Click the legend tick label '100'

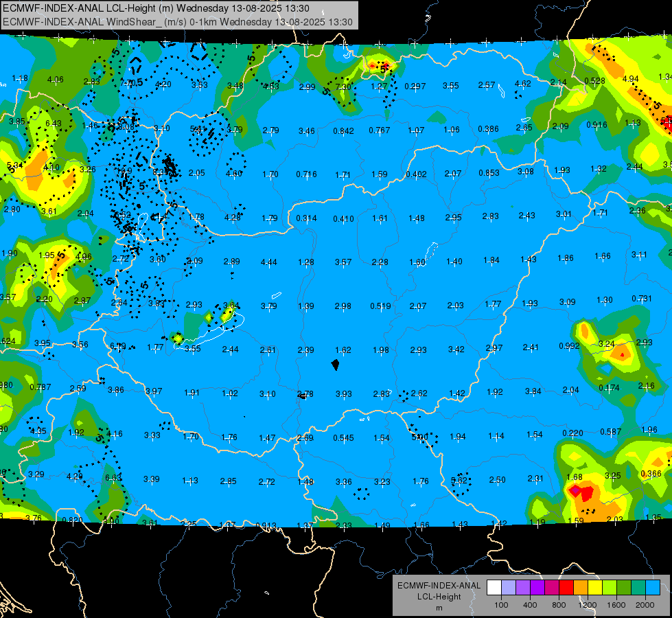coord(501,605)
